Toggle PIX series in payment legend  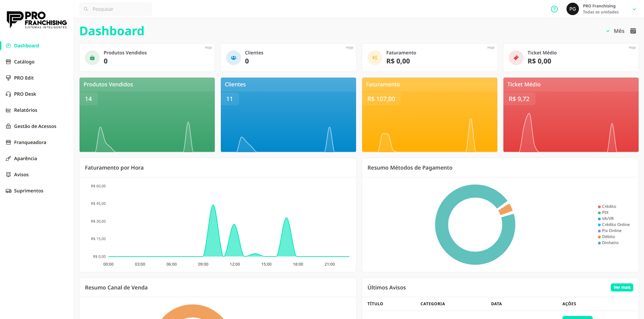click(x=605, y=213)
